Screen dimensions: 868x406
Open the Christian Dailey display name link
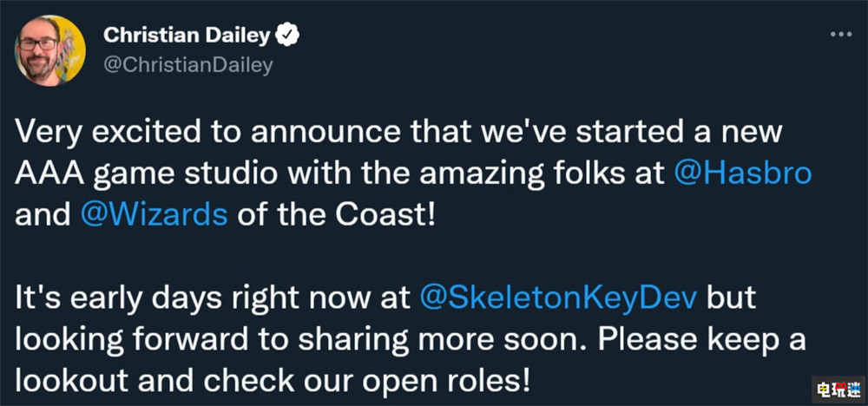tap(186, 35)
